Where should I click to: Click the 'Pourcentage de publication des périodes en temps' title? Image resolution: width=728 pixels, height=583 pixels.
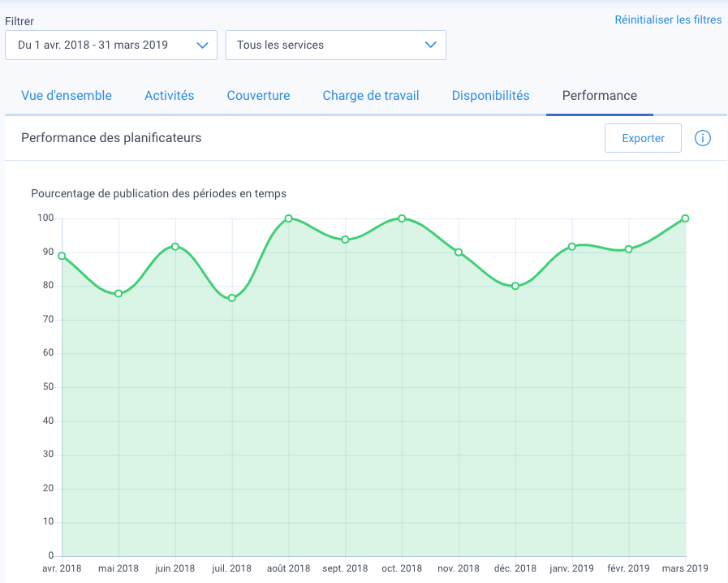coord(159,194)
